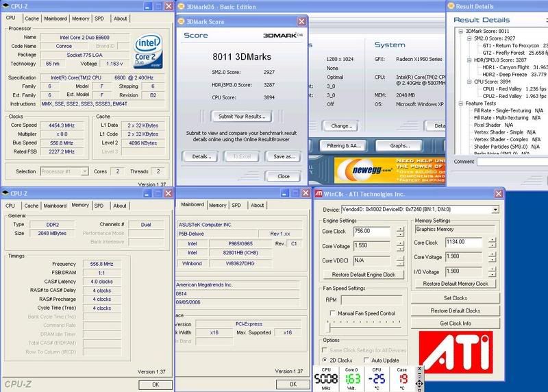The width and height of the screenshot is (548, 392).
Task: Click the Comment field in Result Details
Action: pyautogui.click(x=512, y=162)
